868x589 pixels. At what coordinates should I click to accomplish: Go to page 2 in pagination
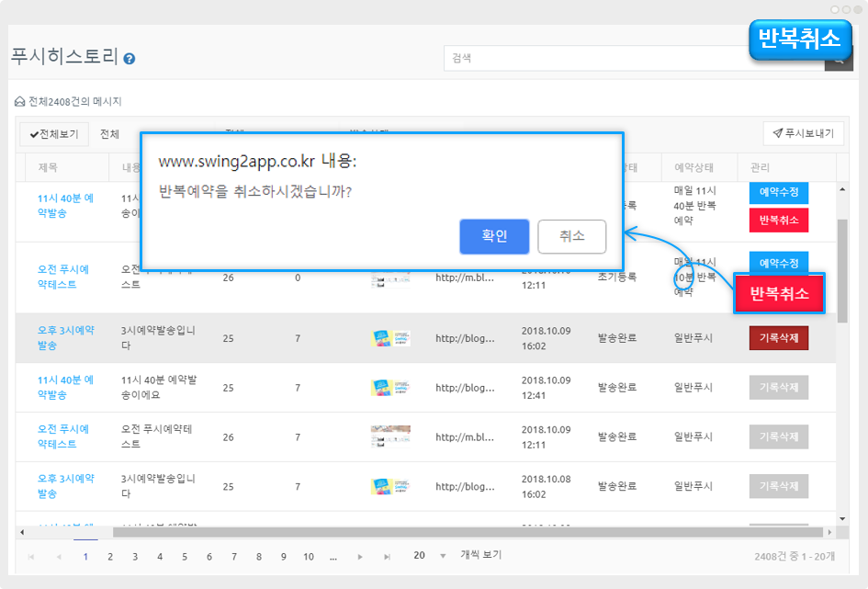110,557
